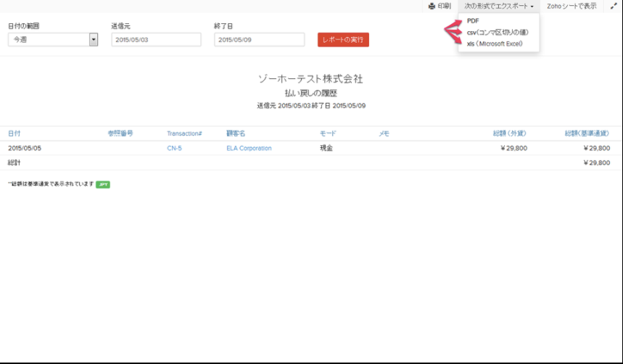Click the green JPY currency badge

click(103, 185)
